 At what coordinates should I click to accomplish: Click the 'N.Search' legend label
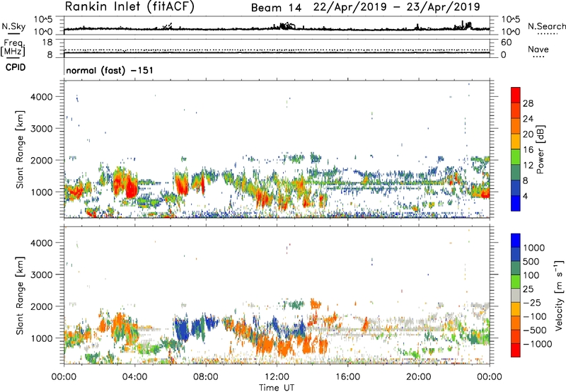(547, 26)
